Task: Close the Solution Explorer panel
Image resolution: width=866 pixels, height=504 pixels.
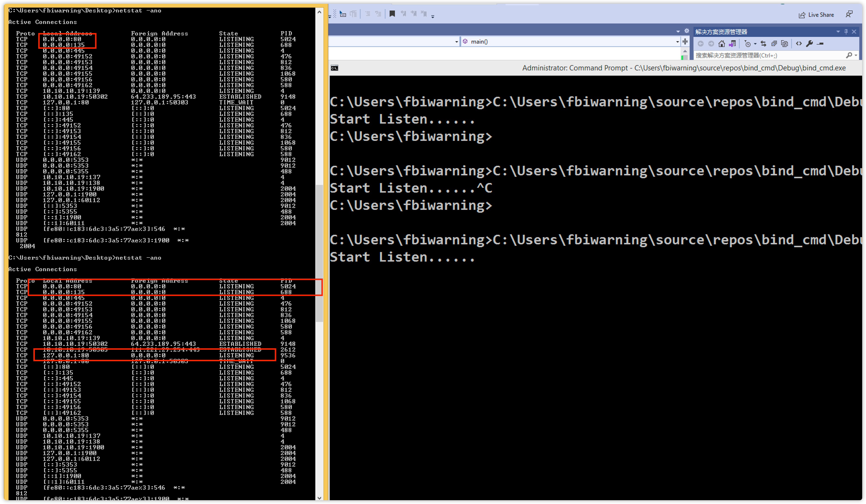Action: click(x=854, y=32)
